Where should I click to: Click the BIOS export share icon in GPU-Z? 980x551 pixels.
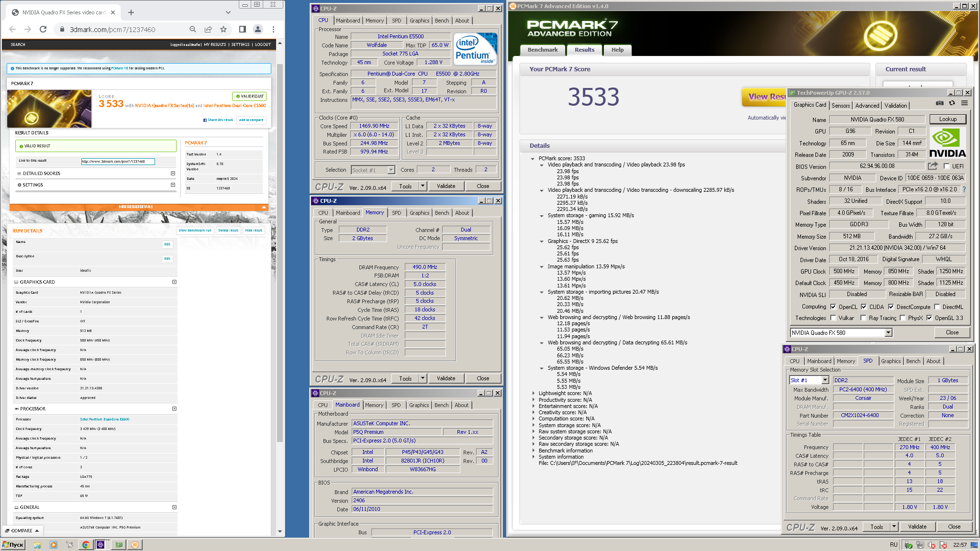(933, 166)
